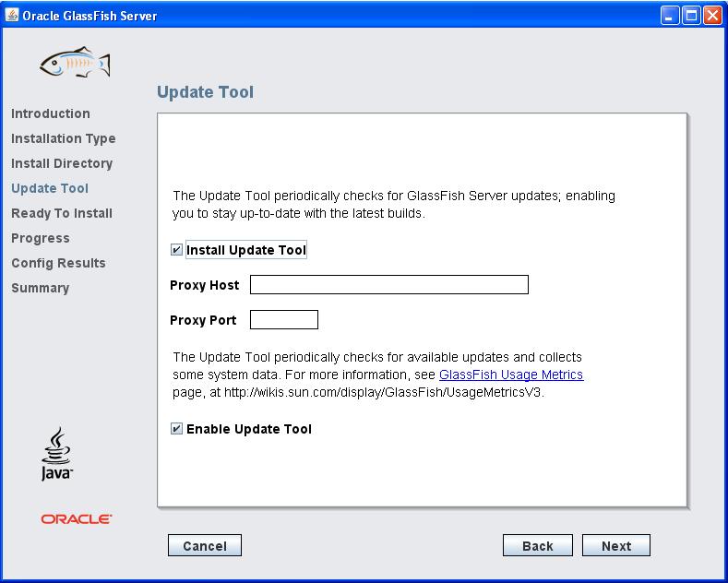
Task: Toggle the Install Update Tool checkbox
Action: click(176, 250)
